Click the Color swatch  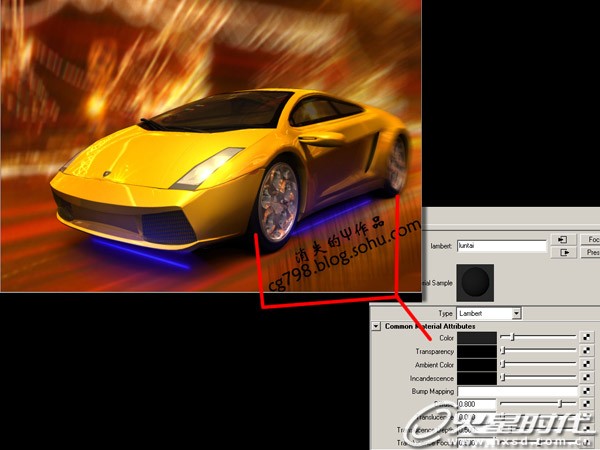[476, 338]
